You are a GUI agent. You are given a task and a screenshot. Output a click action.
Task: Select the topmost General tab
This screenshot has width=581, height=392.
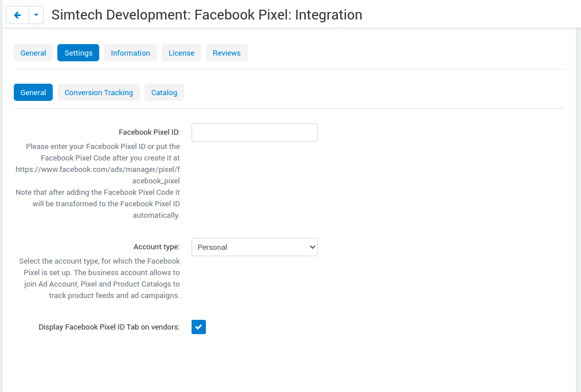[x=33, y=52]
